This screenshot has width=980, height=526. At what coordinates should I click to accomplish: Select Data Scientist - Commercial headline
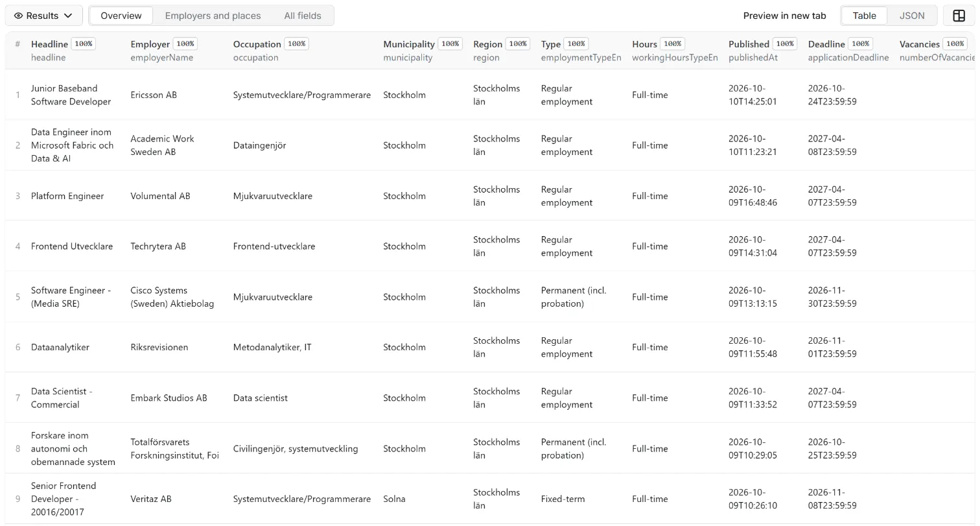pos(62,398)
